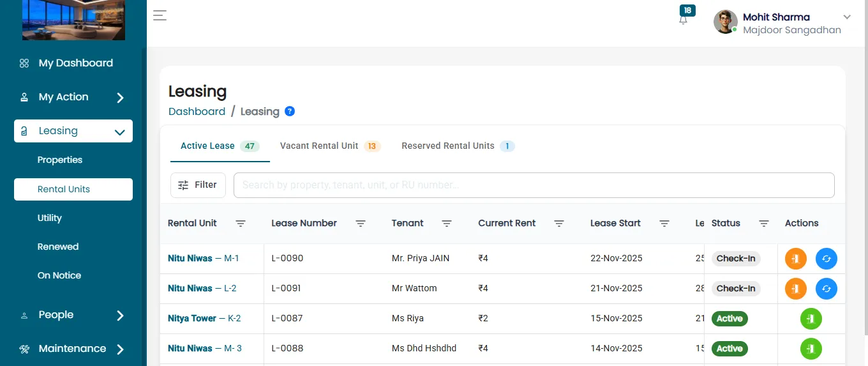The image size is (868, 366).
Task: Open Nitya Tower — K-2 unit link
Action: [x=204, y=318]
